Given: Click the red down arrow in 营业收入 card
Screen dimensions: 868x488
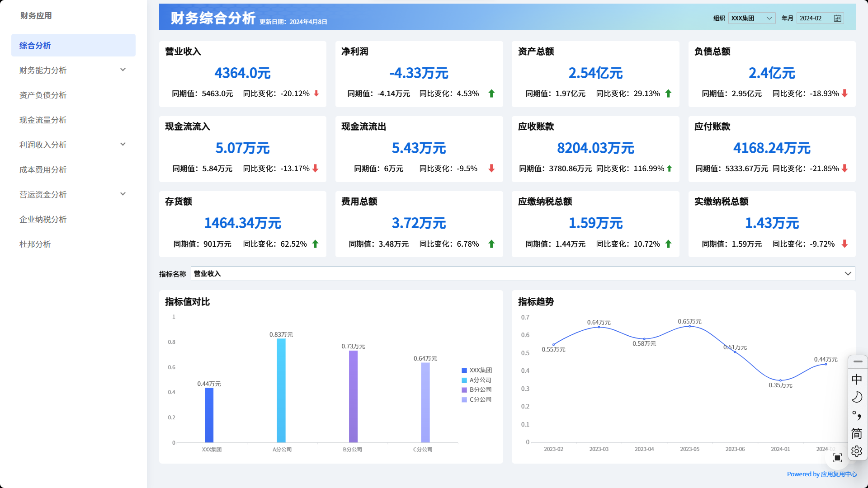Looking at the screenshot, I should click(x=316, y=94).
